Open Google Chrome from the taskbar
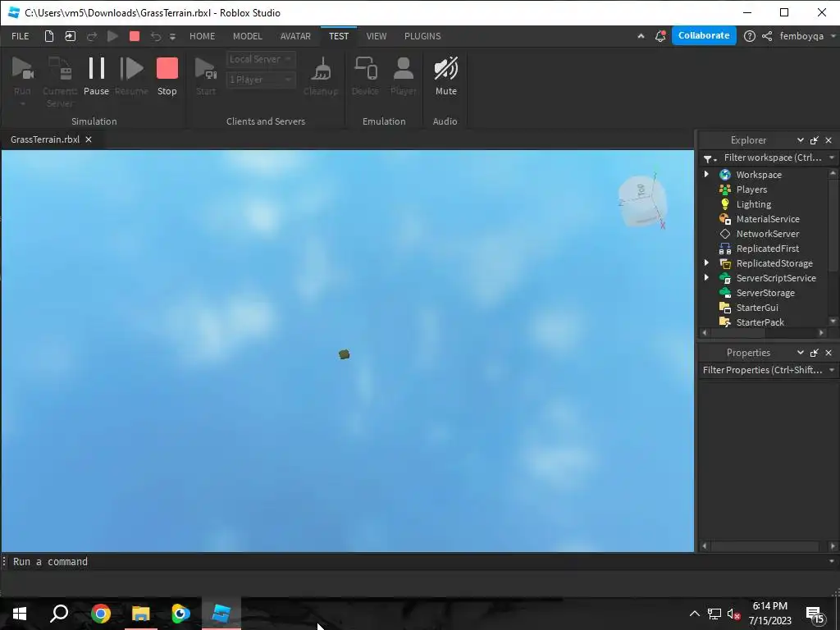Screen dimensions: 840x630 [100, 614]
